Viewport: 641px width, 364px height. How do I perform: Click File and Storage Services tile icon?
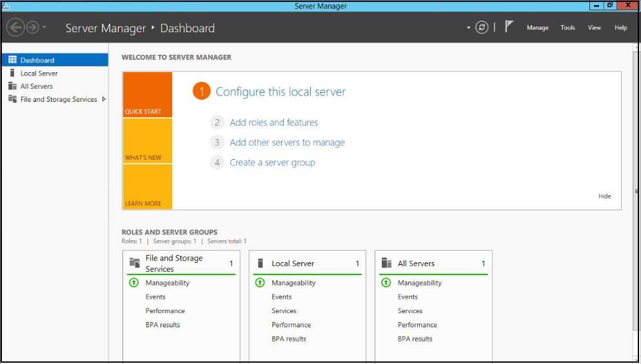(x=135, y=262)
